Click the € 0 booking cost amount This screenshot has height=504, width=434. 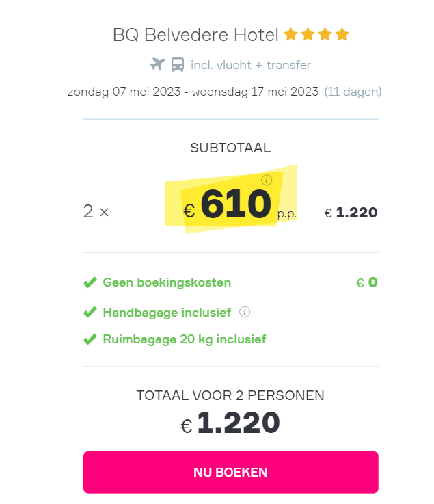(x=367, y=282)
